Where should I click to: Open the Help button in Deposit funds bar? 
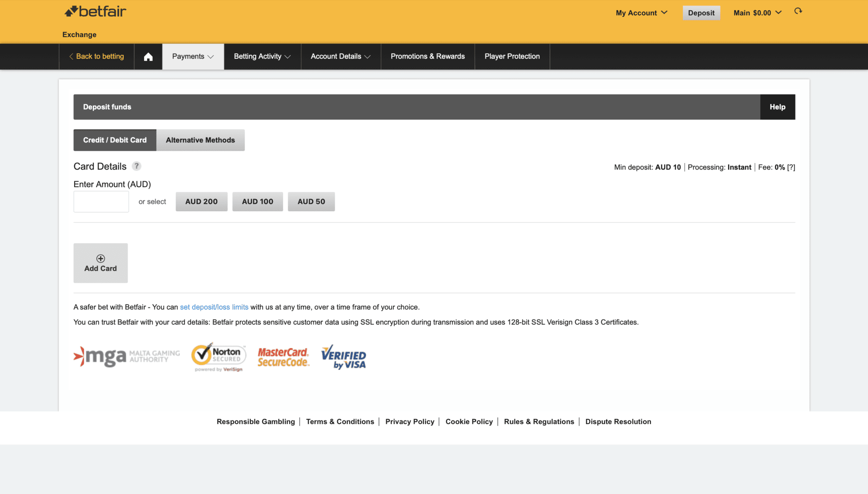tap(777, 107)
